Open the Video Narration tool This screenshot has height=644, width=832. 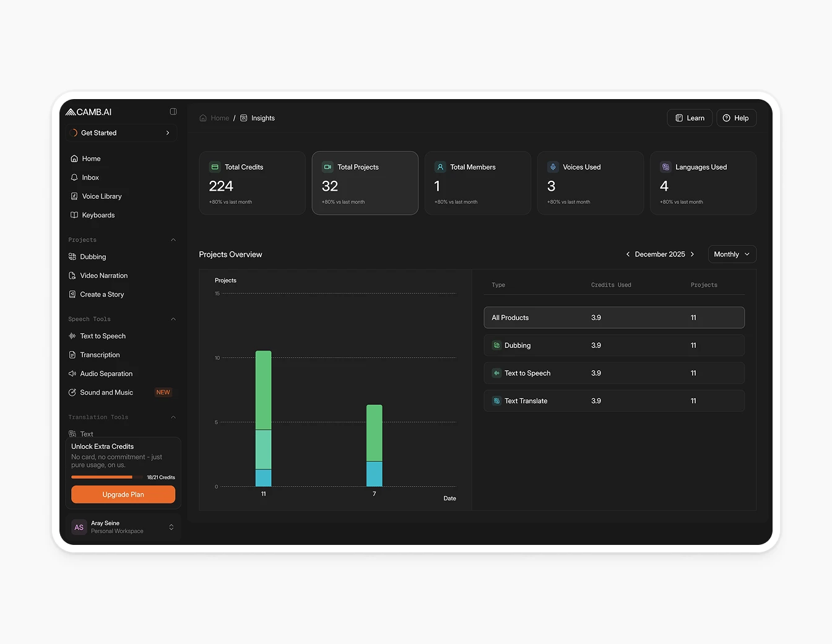104,275
